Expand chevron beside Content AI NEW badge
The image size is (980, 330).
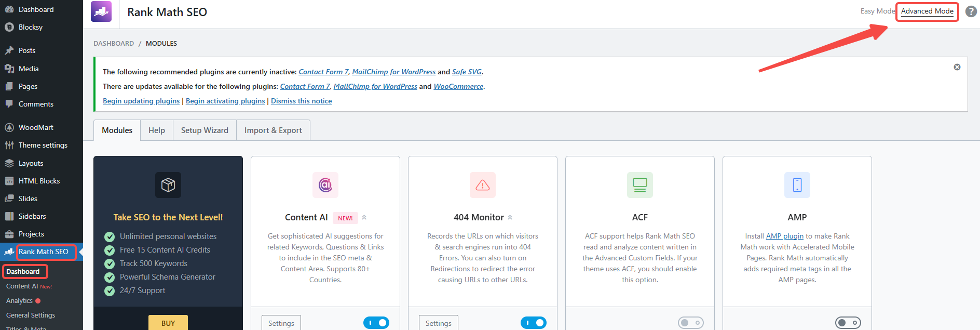tap(364, 217)
